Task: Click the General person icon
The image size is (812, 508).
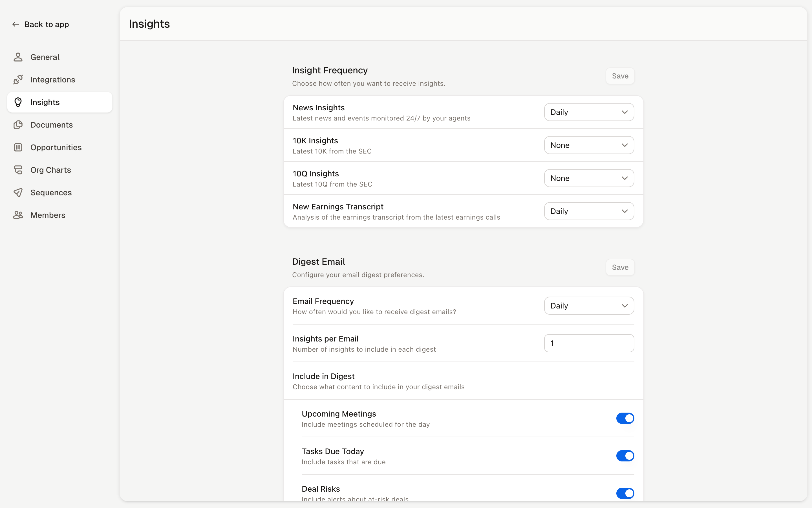Action: point(18,57)
